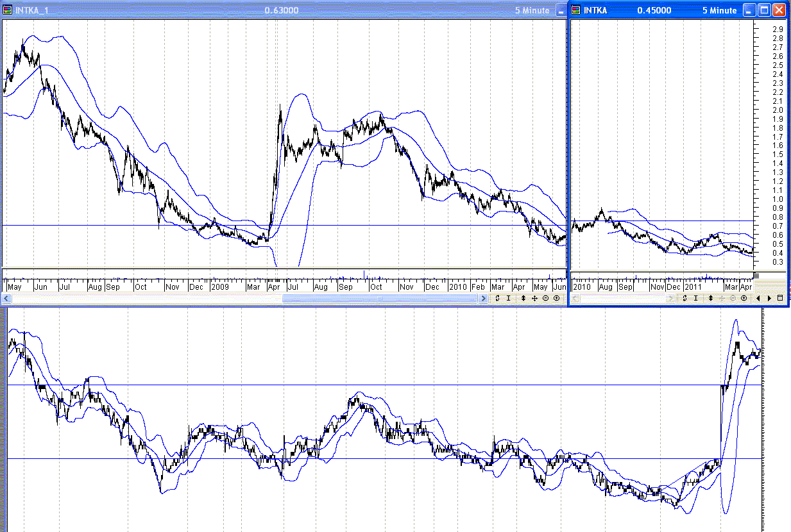Image resolution: width=791 pixels, height=532 pixels.
Task: Click the refresh icon in INTKA_1 chart toolbar
Action: (497, 299)
